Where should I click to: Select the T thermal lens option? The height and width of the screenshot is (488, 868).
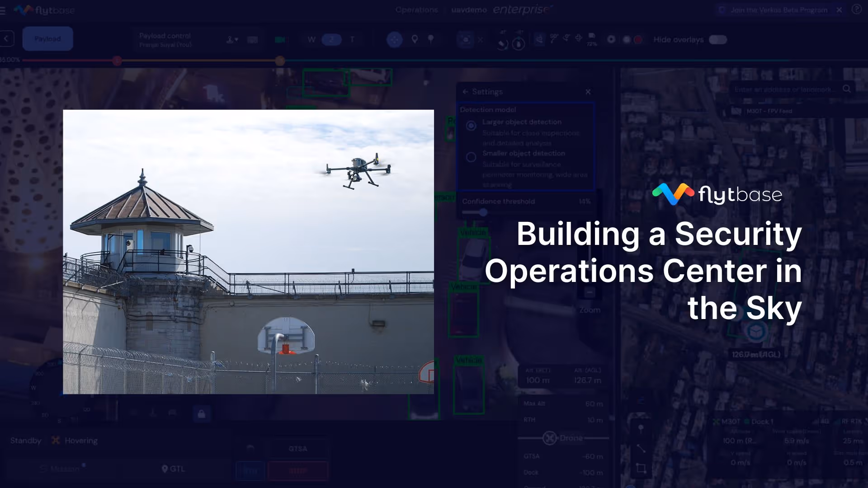click(352, 40)
